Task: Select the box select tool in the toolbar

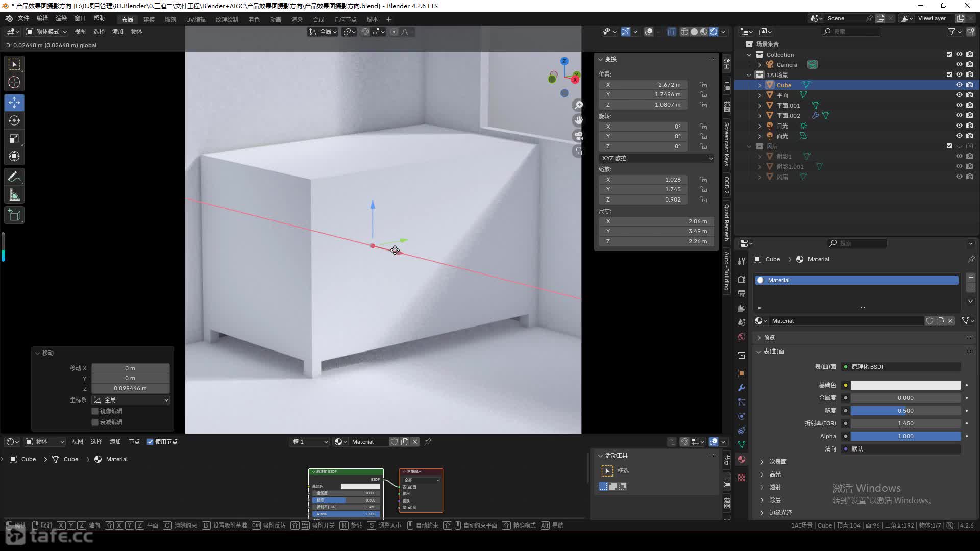Action: (x=14, y=64)
